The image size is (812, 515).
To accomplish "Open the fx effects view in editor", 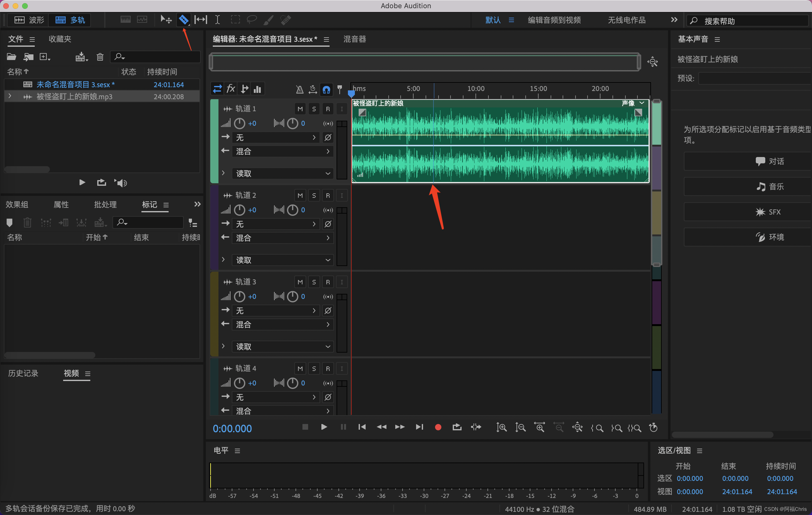I will (231, 89).
